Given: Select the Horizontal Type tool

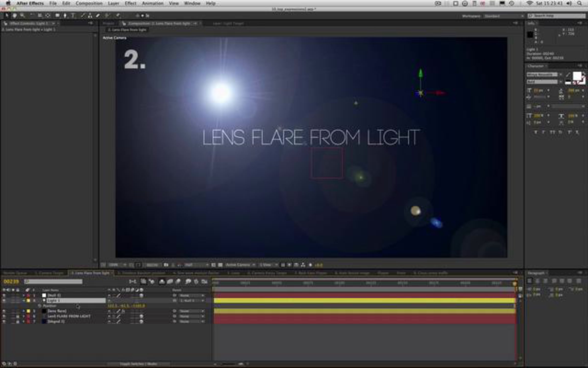Looking at the screenshot, I should [x=73, y=16].
